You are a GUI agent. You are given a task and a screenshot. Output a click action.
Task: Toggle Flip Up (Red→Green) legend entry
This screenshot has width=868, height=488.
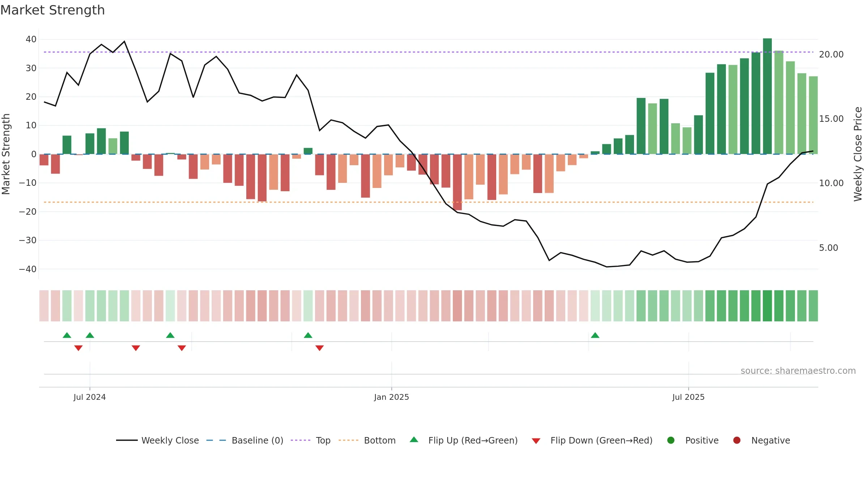[464, 440]
